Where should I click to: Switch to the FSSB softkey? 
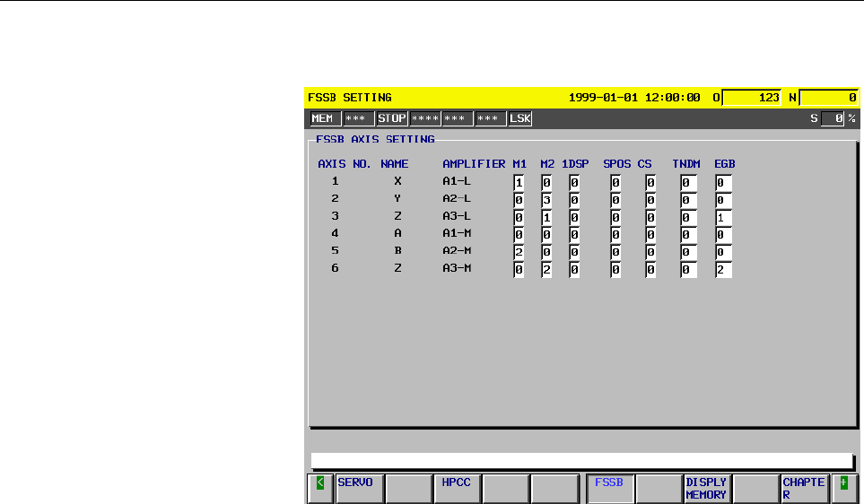coord(610,489)
